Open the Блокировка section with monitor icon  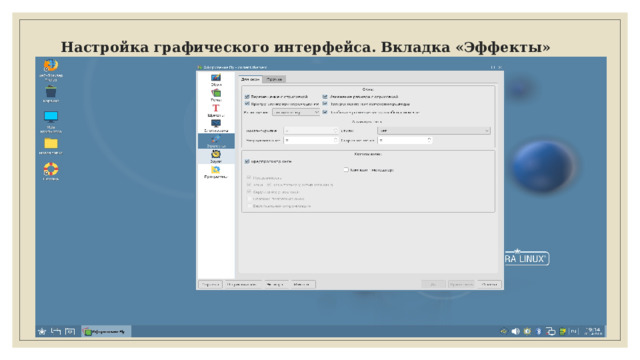216,126
